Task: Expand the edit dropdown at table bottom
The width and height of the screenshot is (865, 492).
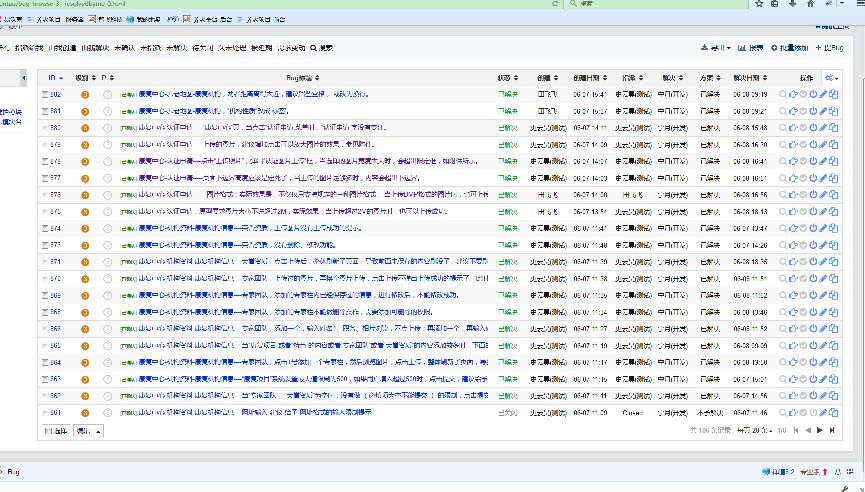Action: point(89,430)
